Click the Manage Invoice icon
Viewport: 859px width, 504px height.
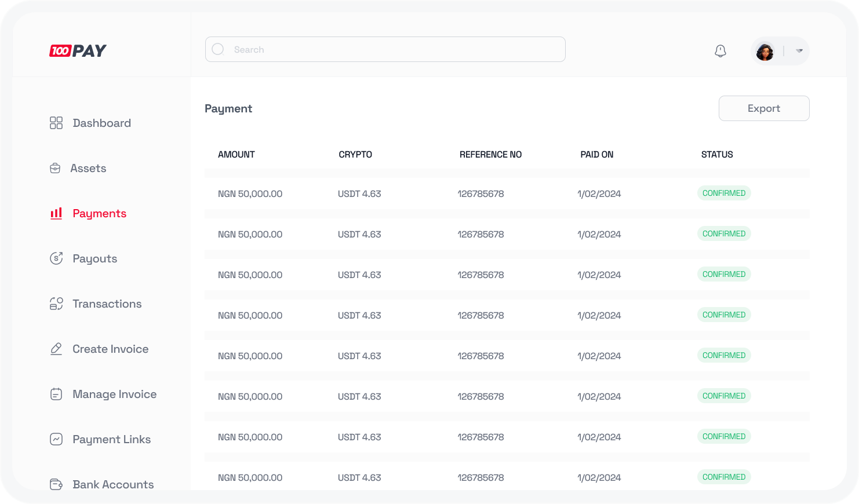pyautogui.click(x=56, y=394)
